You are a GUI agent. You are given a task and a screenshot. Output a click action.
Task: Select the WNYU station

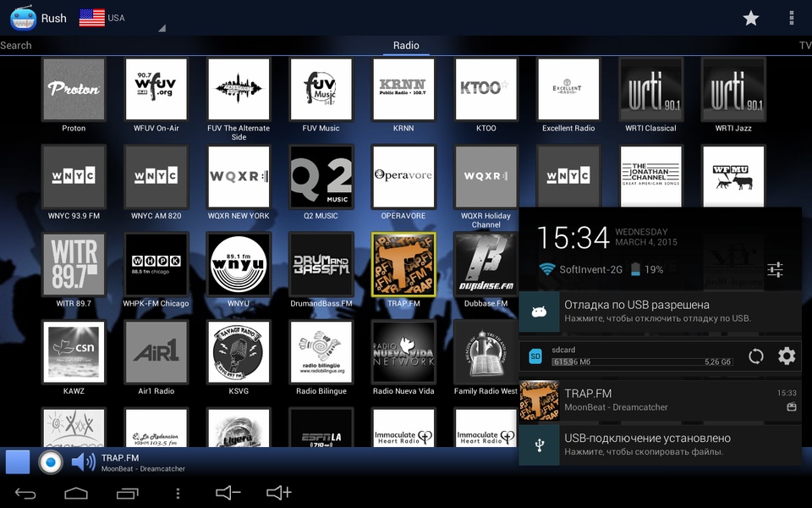point(239,264)
